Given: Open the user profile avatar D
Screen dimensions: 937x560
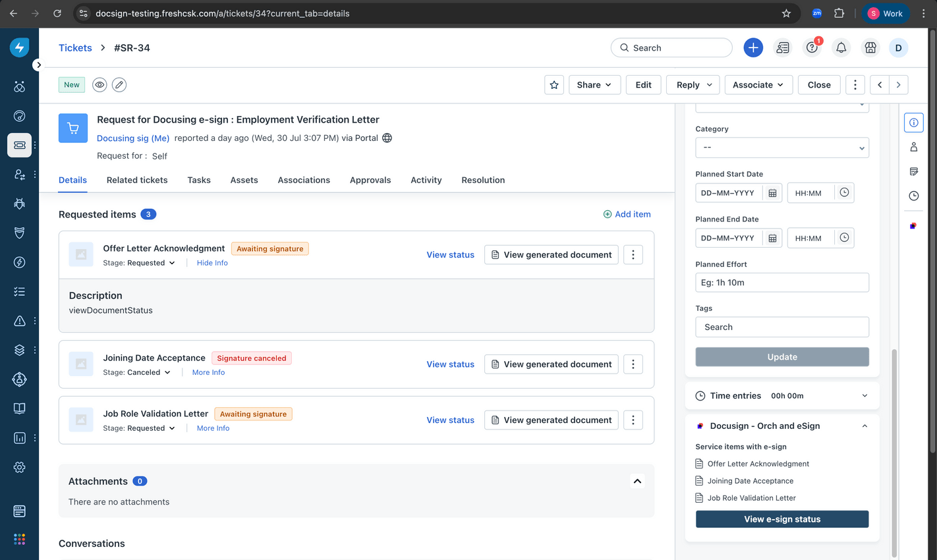Looking at the screenshot, I should [898, 47].
